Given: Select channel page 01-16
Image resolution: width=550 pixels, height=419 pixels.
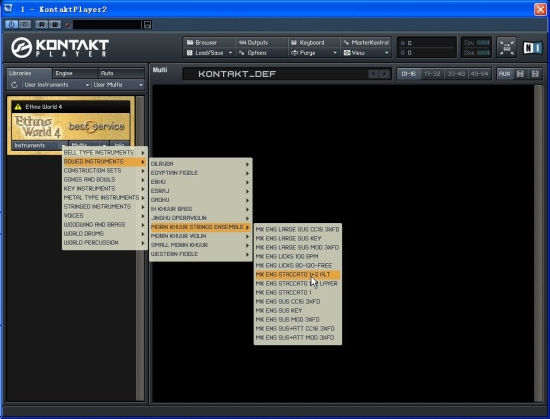Looking at the screenshot, I should click(409, 74).
